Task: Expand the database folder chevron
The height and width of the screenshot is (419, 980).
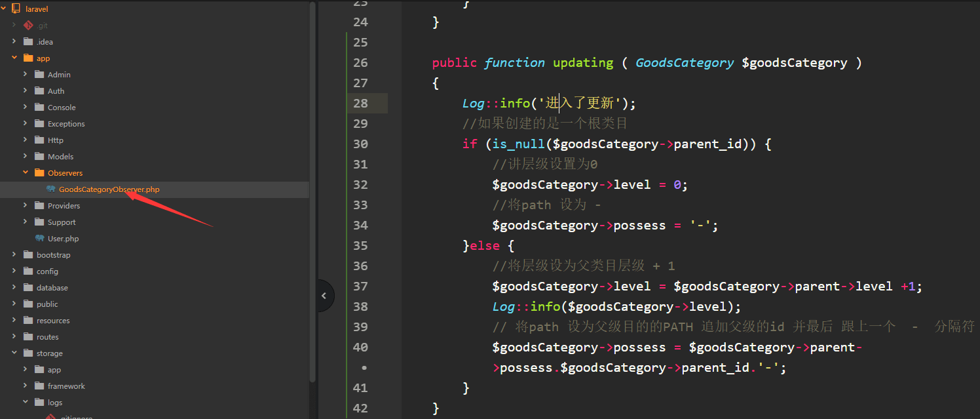Action: [14, 287]
